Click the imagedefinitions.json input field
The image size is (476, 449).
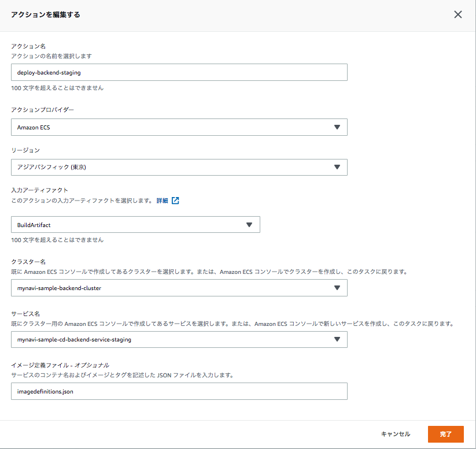(179, 391)
